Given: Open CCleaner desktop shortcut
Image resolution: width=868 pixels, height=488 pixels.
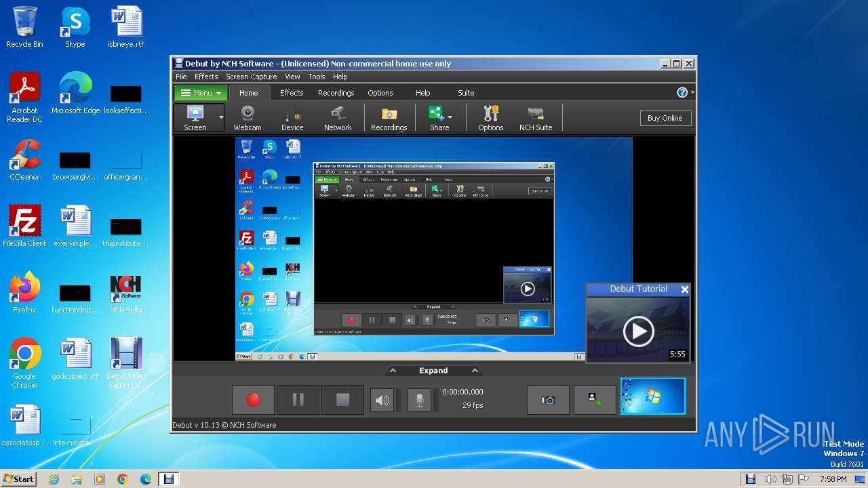Looking at the screenshot, I should pos(24,160).
